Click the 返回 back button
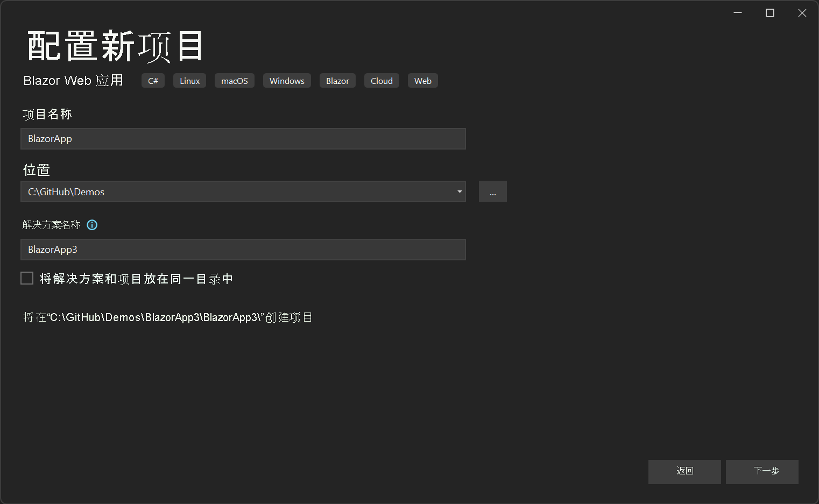819x504 pixels. 684,471
